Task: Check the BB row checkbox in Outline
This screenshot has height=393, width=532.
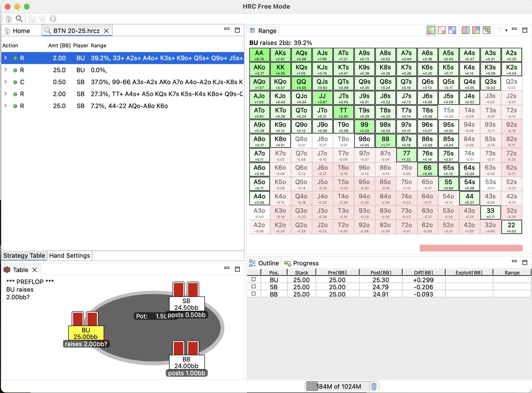Action: click(x=254, y=294)
